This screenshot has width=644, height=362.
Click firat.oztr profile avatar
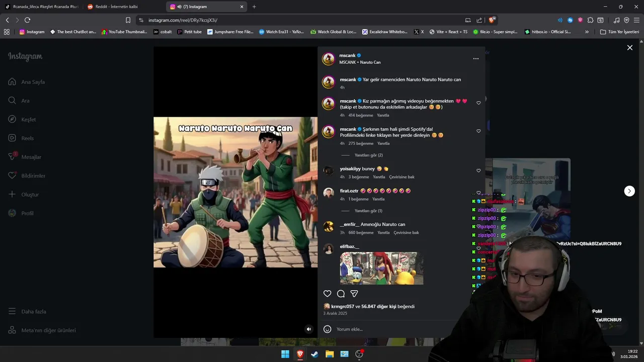(329, 193)
